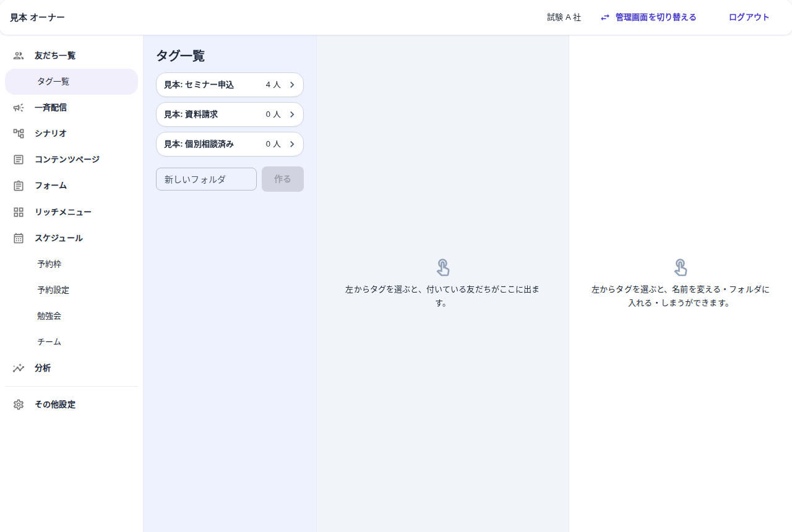Open the タグ一覧 sidebar item
Viewport: 792px width, 532px height.
71,82
